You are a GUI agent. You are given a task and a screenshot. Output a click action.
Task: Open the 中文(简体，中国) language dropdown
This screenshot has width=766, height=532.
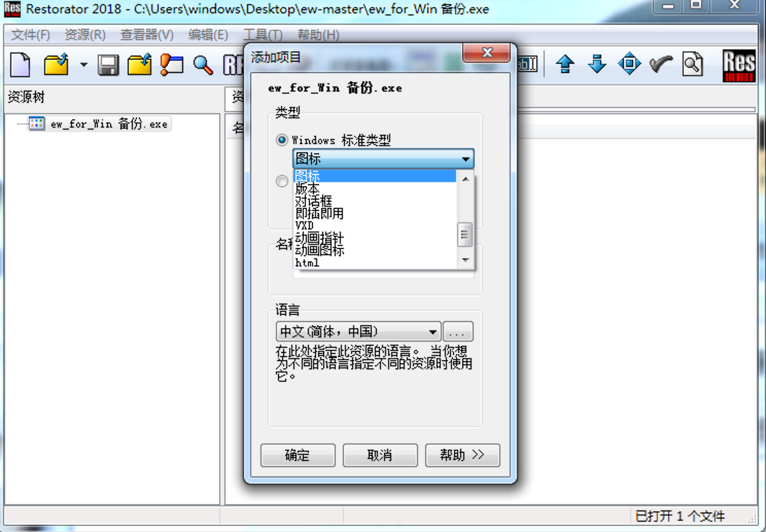click(x=359, y=332)
